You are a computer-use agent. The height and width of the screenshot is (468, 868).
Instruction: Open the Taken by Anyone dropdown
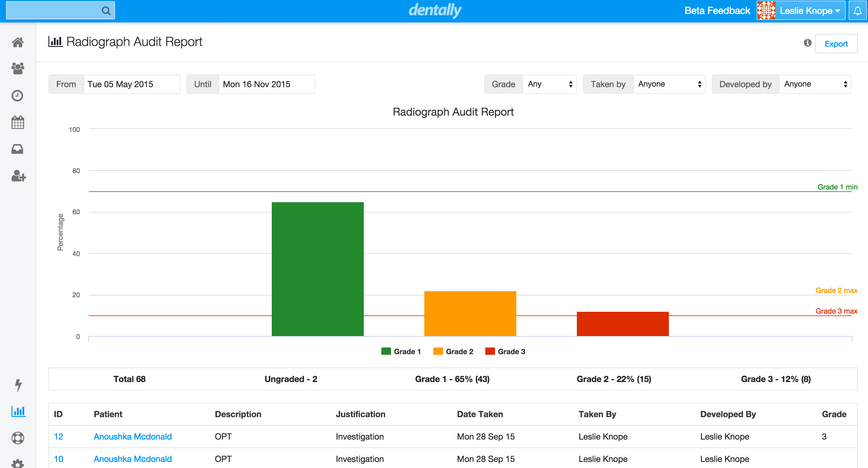pos(669,84)
